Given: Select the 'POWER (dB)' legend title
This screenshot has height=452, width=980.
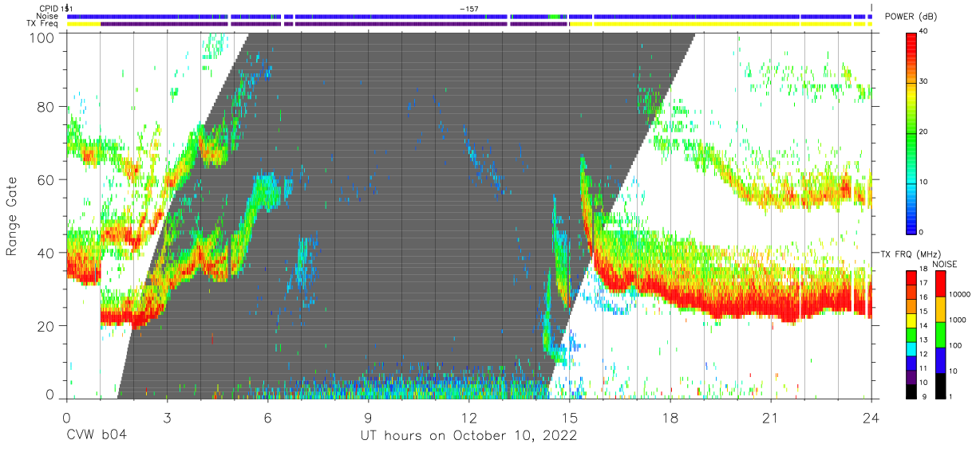Looking at the screenshot, I should pyautogui.click(x=911, y=17).
